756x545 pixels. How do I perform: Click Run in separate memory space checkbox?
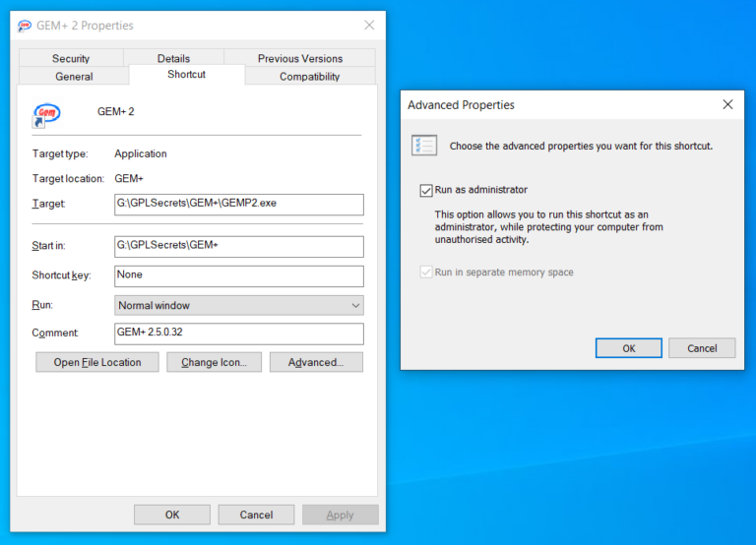(x=426, y=272)
